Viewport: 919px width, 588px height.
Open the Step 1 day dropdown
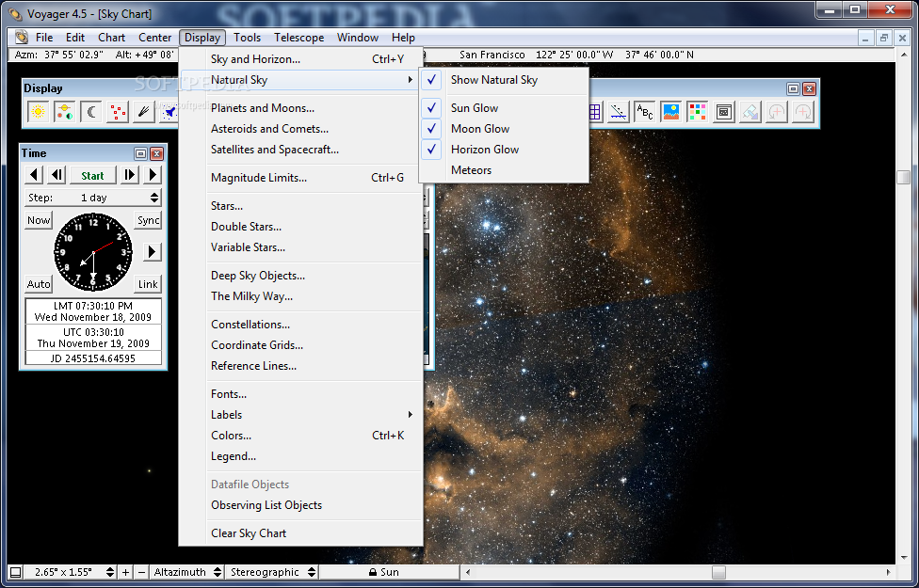click(x=93, y=198)
